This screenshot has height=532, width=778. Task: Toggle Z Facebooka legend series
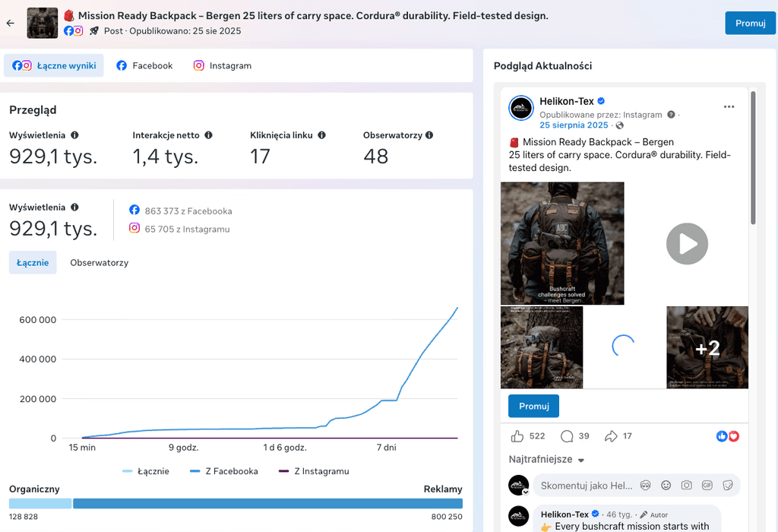[224, 471]
